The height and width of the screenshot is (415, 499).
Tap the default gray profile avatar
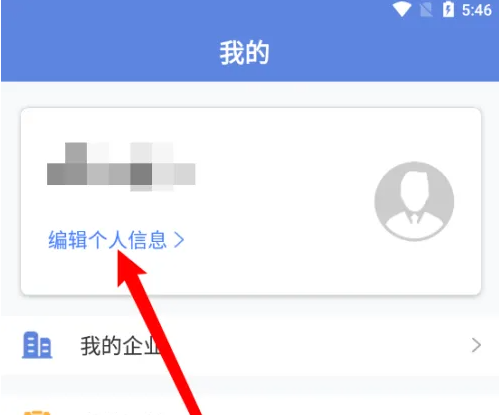tap(414, 201)
